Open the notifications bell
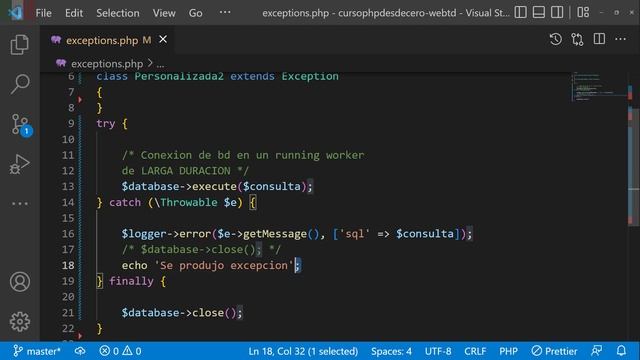640x360 pixels. tap(621, 351)
